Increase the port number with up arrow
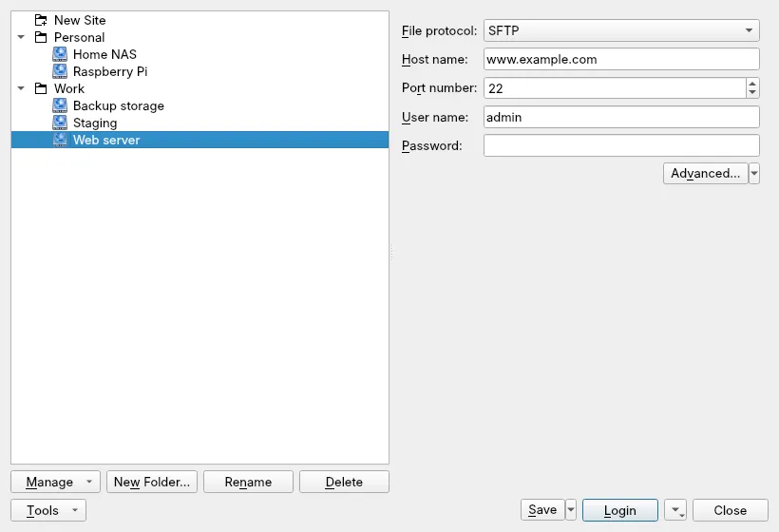Viewport: 779px width, 532px height. coord(752,84)
